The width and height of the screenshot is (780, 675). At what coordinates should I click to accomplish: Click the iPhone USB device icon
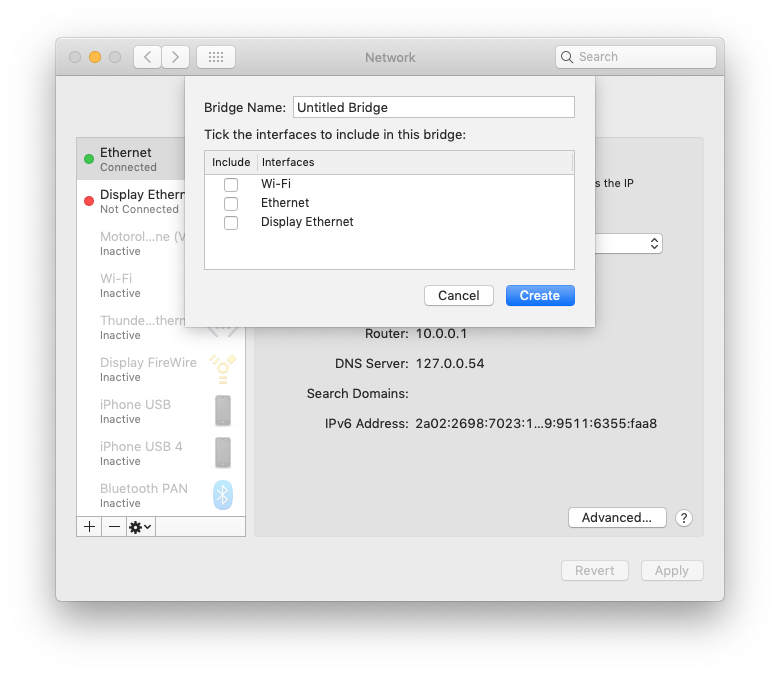point(223,411)
